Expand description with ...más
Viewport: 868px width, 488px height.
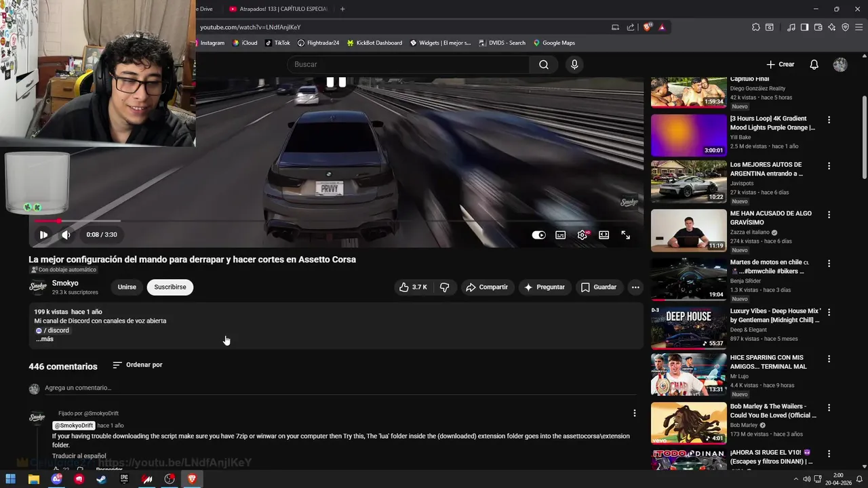[45, 339]
